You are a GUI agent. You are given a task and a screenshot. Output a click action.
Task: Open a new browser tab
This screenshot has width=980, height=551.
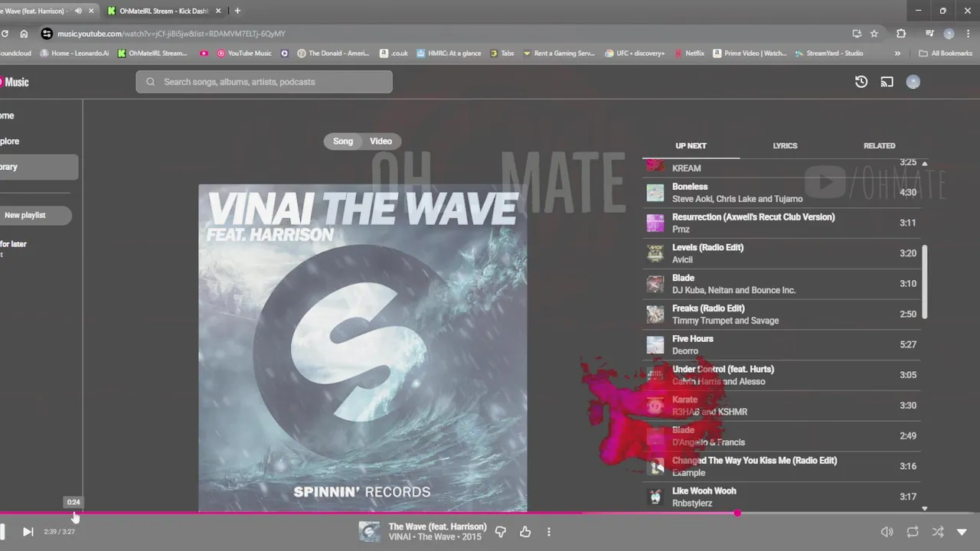(237, 11)
